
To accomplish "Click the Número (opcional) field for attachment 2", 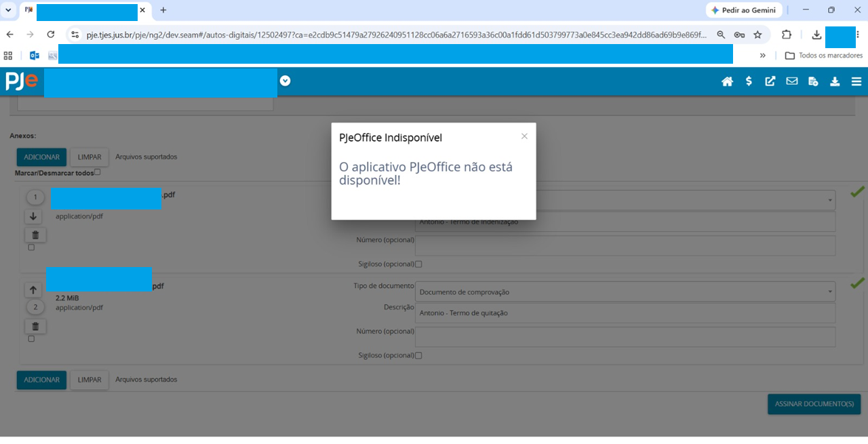I will (x=625, y=337).
